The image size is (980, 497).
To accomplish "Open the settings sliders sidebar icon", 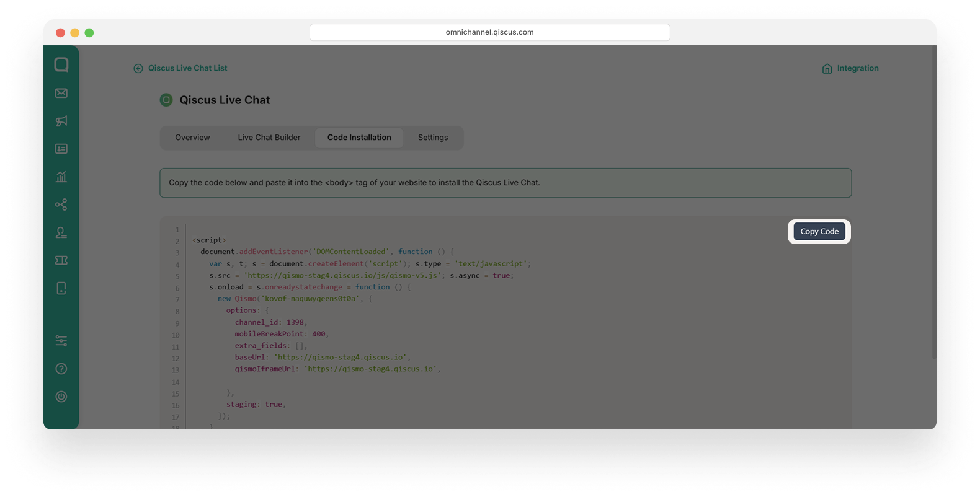I will pyautogui.click(x=61, y=341).
